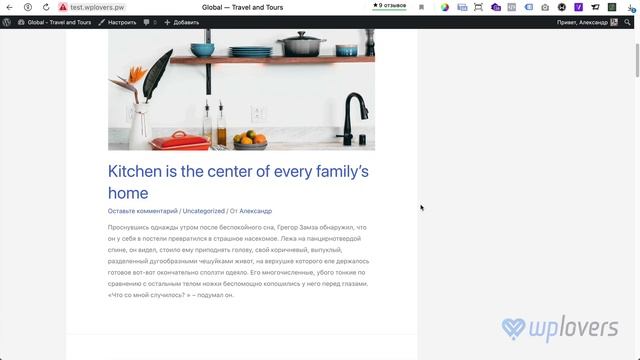
Task: Open the kitchen featured image
Action: [x=241, y=89]
